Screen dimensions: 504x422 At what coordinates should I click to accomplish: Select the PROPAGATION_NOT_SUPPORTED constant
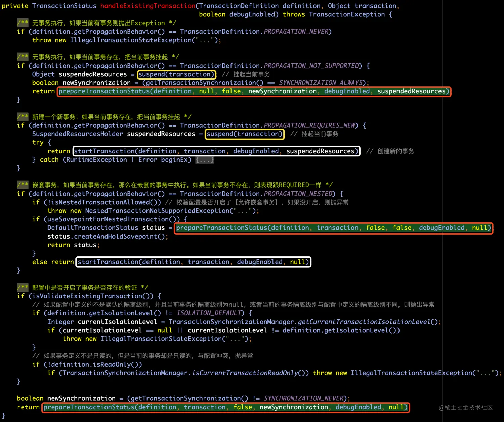(x=311, y=66)
